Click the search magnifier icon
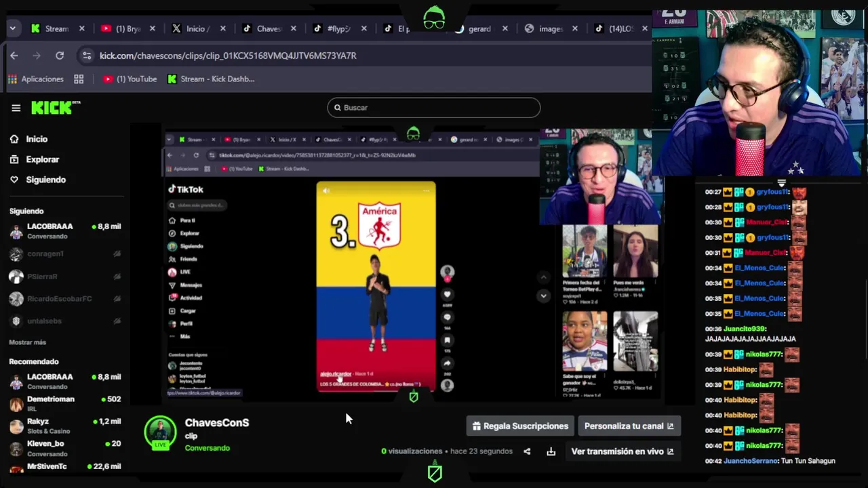 coord(337,108)
